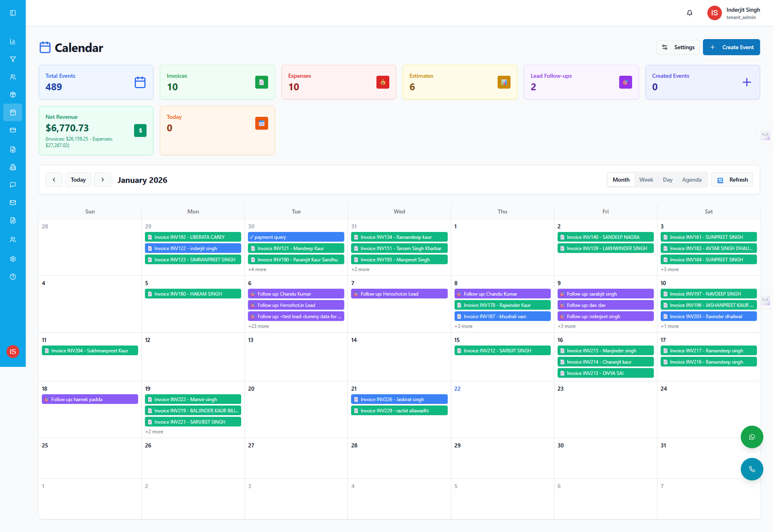Expand '+23 more' events on January 6
Image resolution: width=773 pixels, height=532 pixels.
(x=258, y=326)
